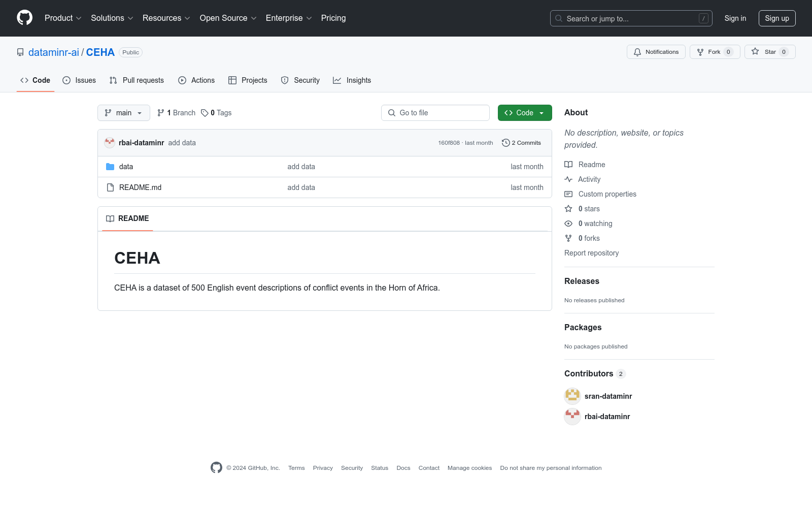The height and width of the screenshot is (508, 812).
Task: Open the dataminr-ai organization link
Action: pos(54,52)
